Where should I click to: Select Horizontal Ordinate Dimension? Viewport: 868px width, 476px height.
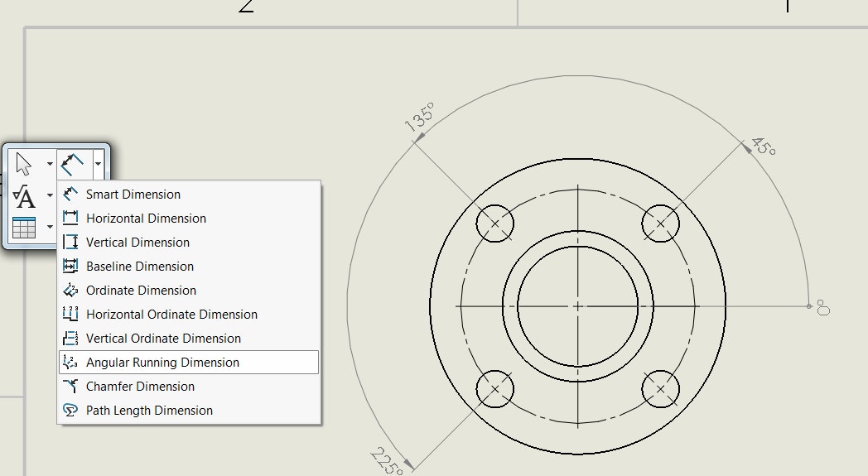(171, 315)
